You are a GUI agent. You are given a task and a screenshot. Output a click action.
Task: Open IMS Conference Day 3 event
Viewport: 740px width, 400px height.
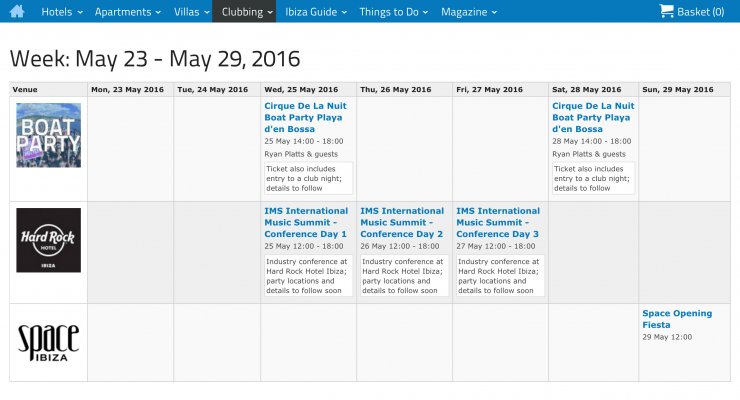[498, 222]
